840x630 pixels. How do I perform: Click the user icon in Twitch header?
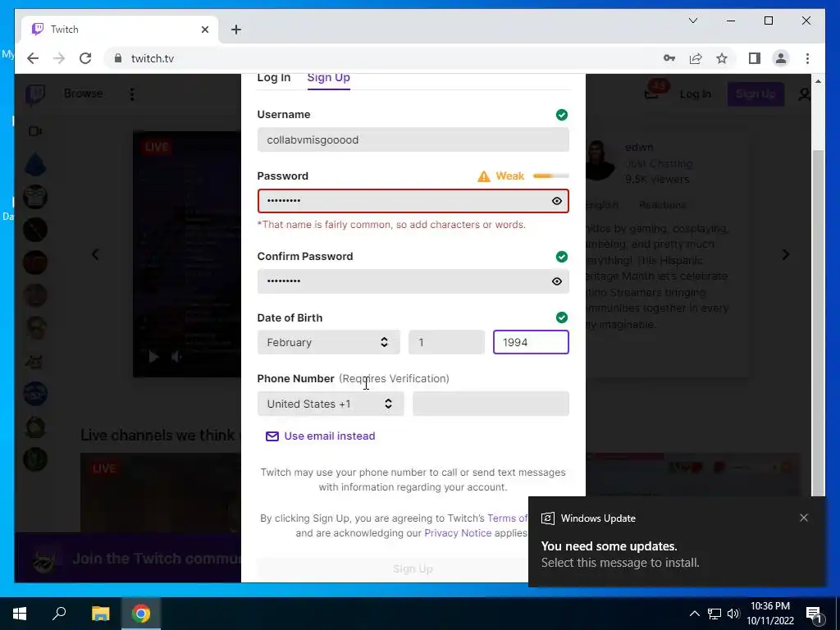pyautogui.click(x=804, y=94)
